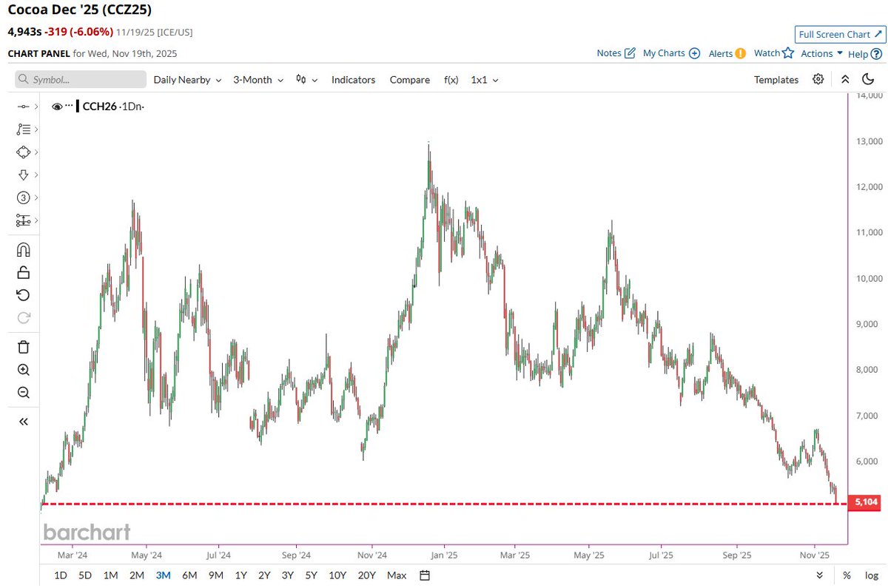The height and width of the screenshot is (588, 888).
Task: Select the shapes drawing tool
Action: coord(23,152)
